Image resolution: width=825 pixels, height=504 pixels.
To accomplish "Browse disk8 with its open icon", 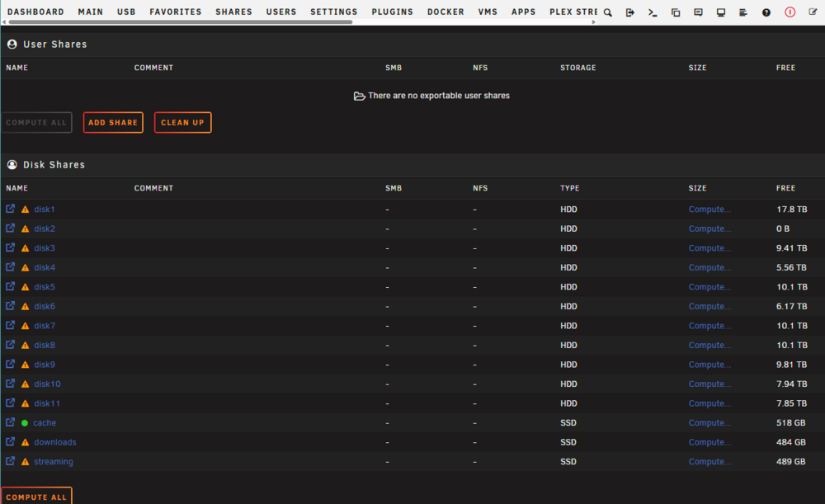I will pyautogui.click(x=10, y=345).
